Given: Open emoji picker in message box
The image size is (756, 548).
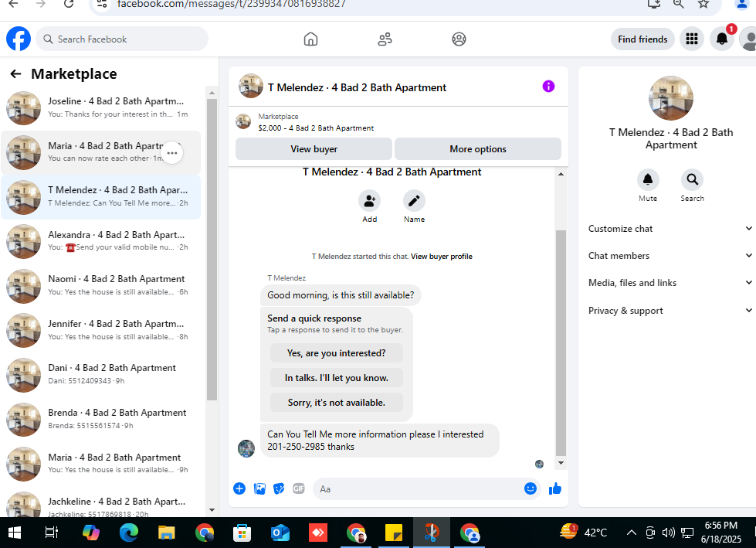Looking at the screenshot, I should [x=530, y=488].
